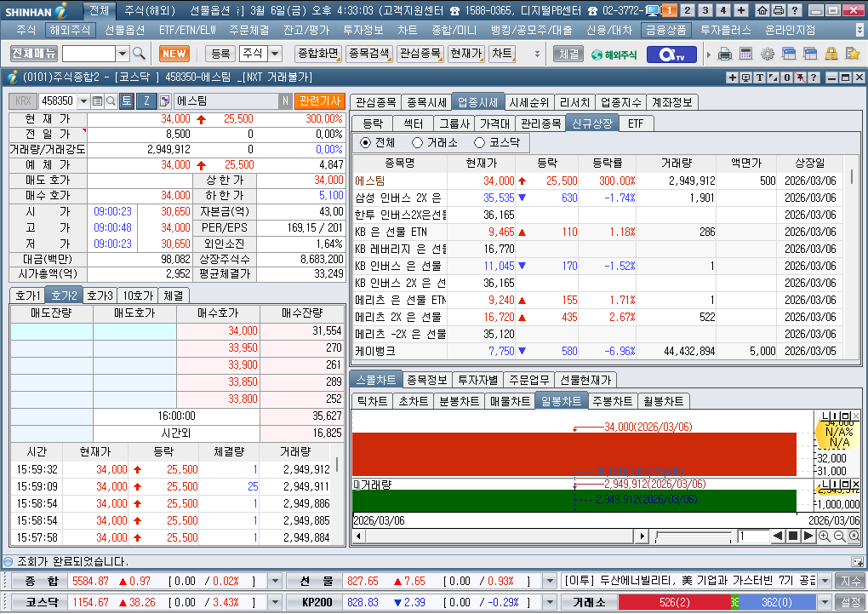Click the home icon in title bar

[x=762, y=10]
